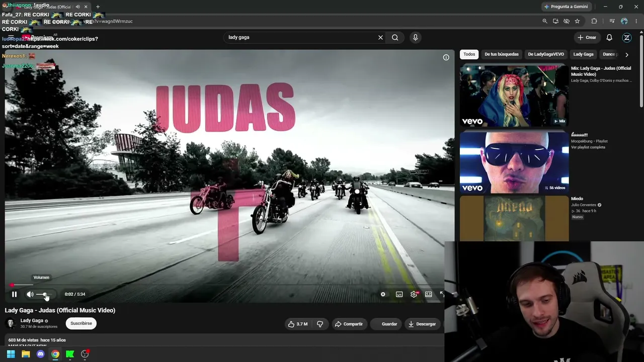Run the search with the magnifier button

tap(395, 37)
